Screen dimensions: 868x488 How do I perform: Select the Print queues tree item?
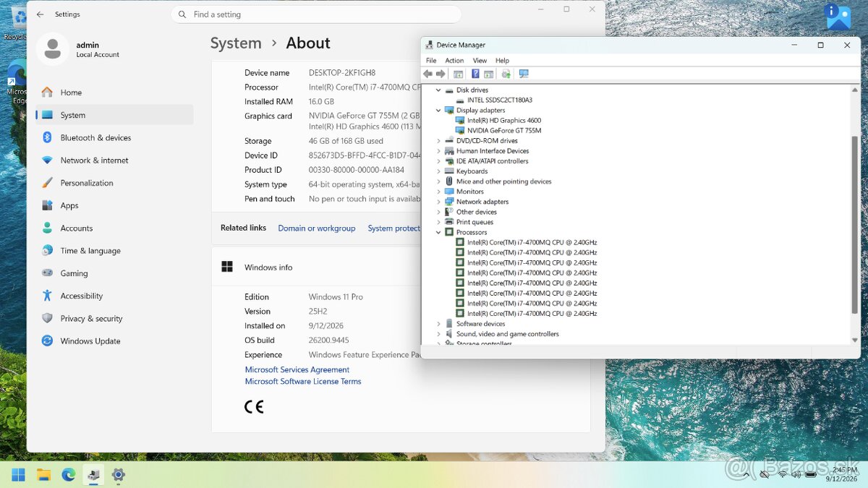(x=475, y=222)
